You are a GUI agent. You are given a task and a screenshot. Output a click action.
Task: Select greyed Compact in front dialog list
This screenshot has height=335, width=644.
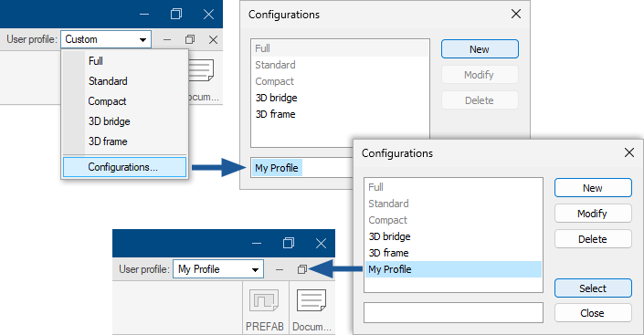point(453,220)
